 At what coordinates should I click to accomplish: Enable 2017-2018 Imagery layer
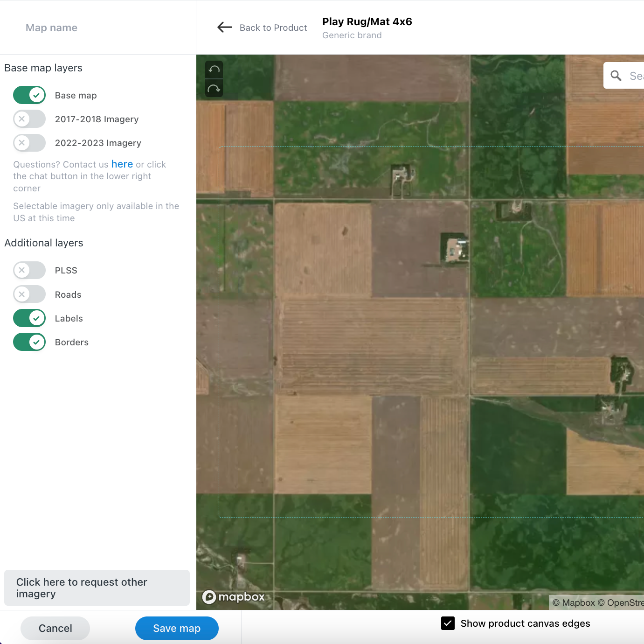click(x=29, y=119)
